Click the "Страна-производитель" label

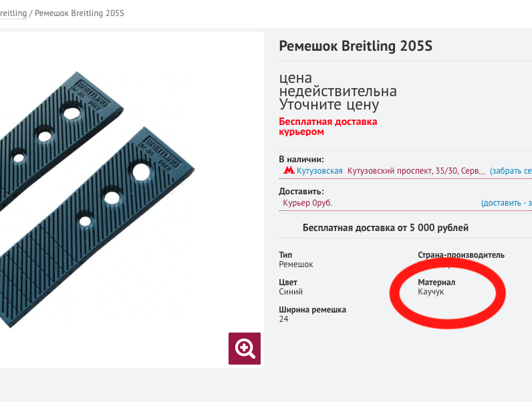pyautogui.click(x=460, y=255)
